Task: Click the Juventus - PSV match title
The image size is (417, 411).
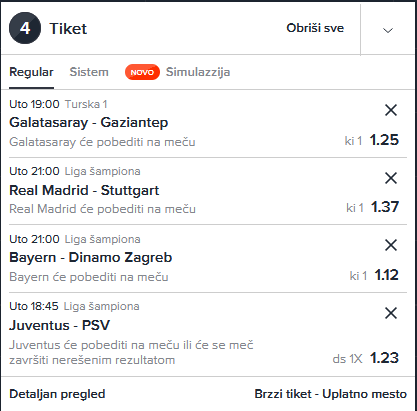Action: [x=59, y=325]
